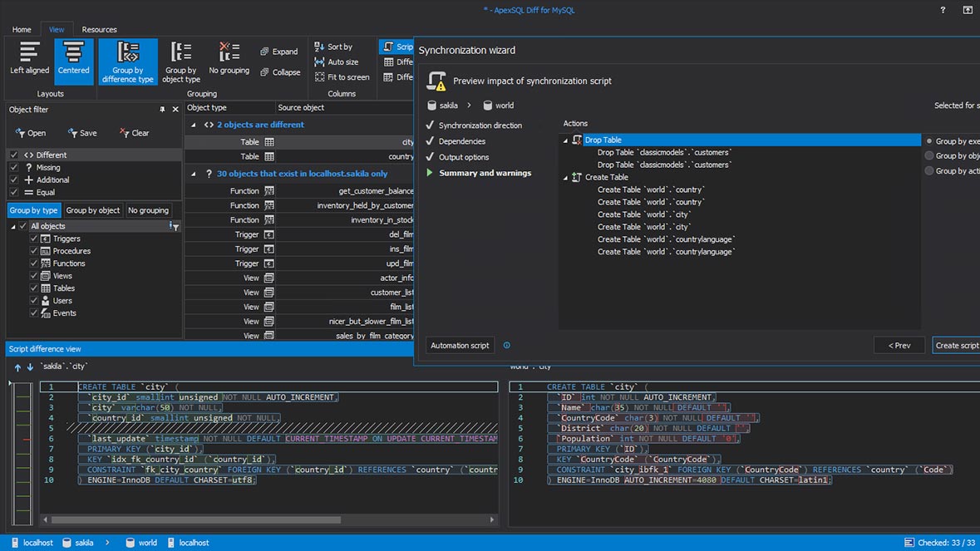Switch to Group by object type
The height and width of the screenshot is (551, 980).
coord(181,58)
